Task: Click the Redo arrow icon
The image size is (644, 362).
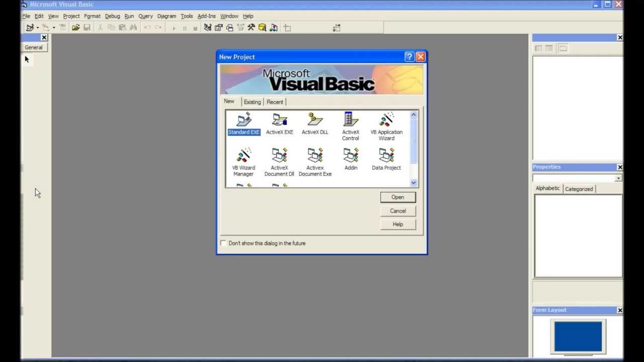Action: [x=158, y=28]
